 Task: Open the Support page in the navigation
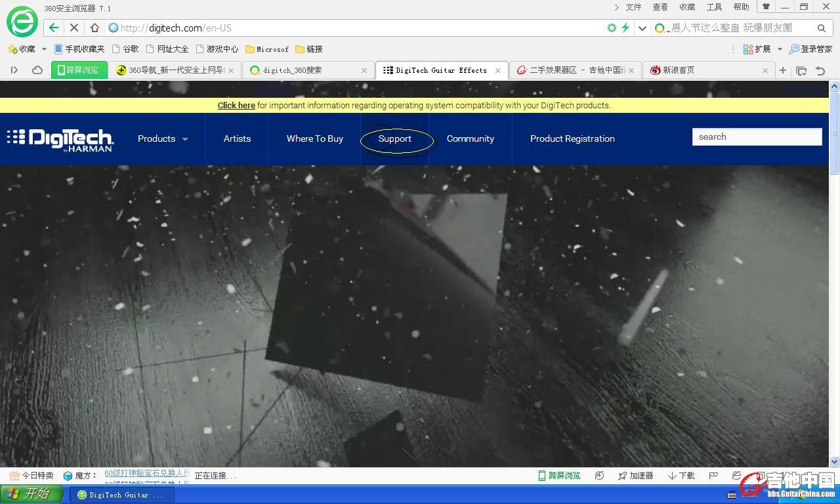pyautogui.click(x=395, y=138)
